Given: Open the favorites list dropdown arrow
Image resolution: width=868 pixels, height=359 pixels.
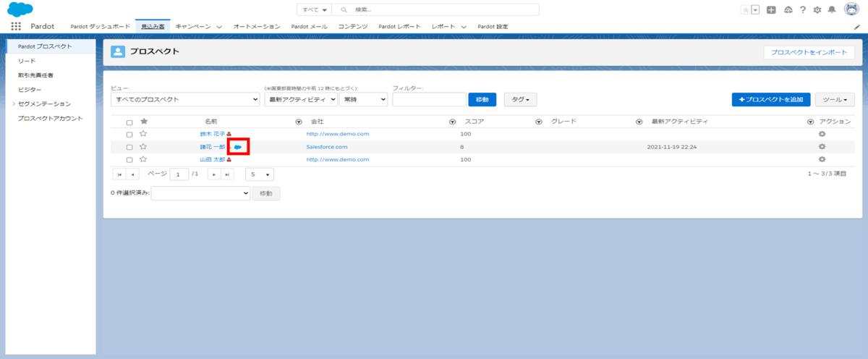Looking at the screenshot, I should [x=755, y=9].
